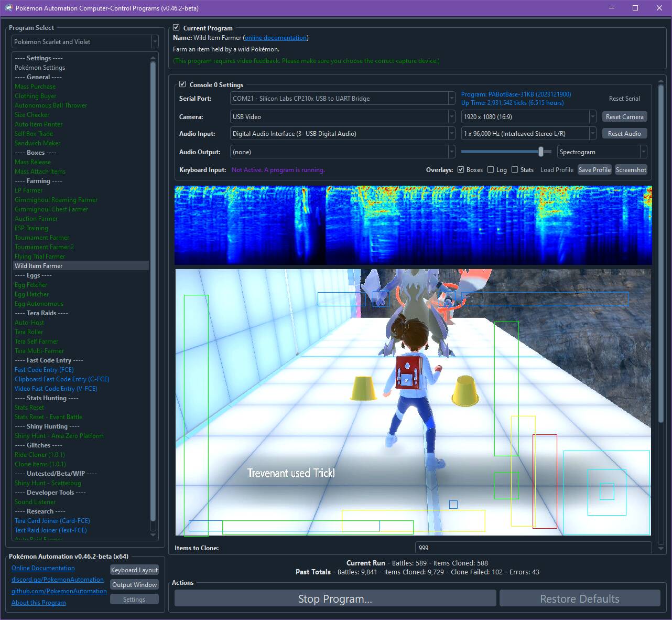Open the online documentation link

click(x=275, y=38)
